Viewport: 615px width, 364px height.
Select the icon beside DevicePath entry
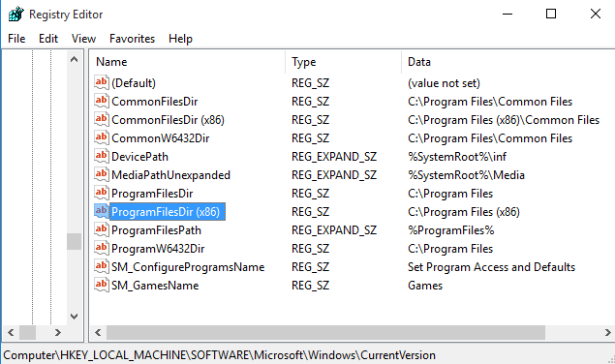[101, 156]
